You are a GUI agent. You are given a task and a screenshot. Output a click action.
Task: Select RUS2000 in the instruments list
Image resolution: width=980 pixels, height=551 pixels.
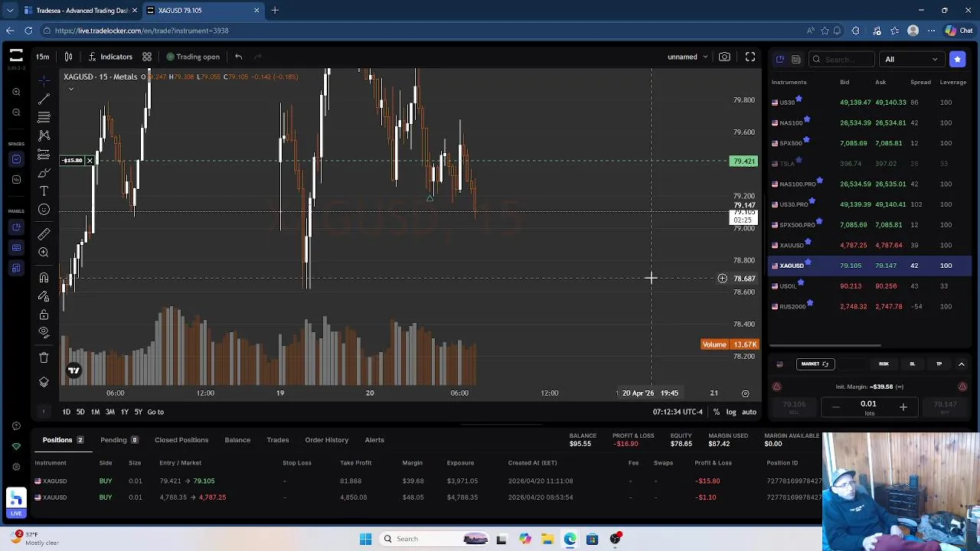pyautogui.click(x=792, y=307)
